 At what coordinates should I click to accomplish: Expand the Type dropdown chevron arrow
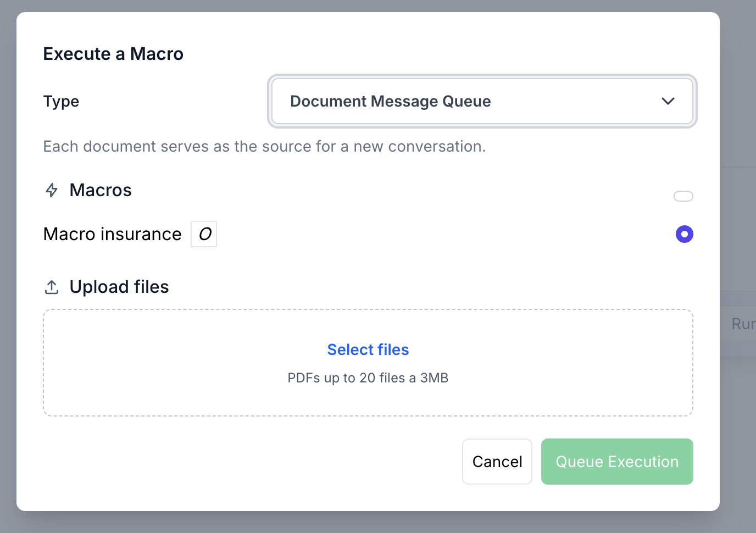[x=668, y=101]
